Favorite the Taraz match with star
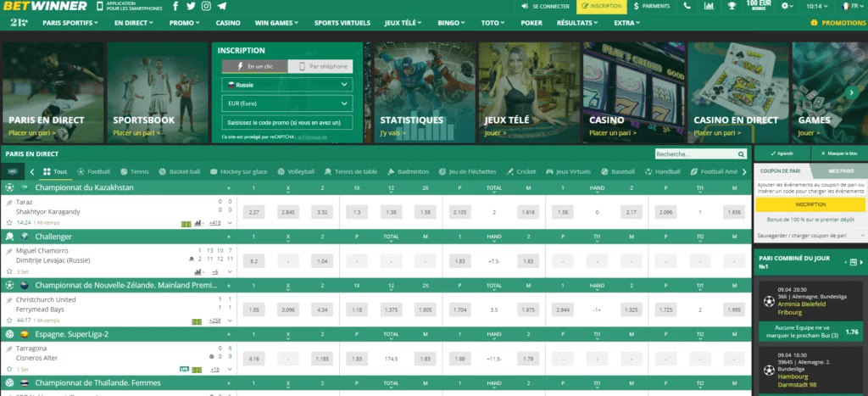Screen dimensions: 868x396 pyautogui.click(x=9, y=222)
